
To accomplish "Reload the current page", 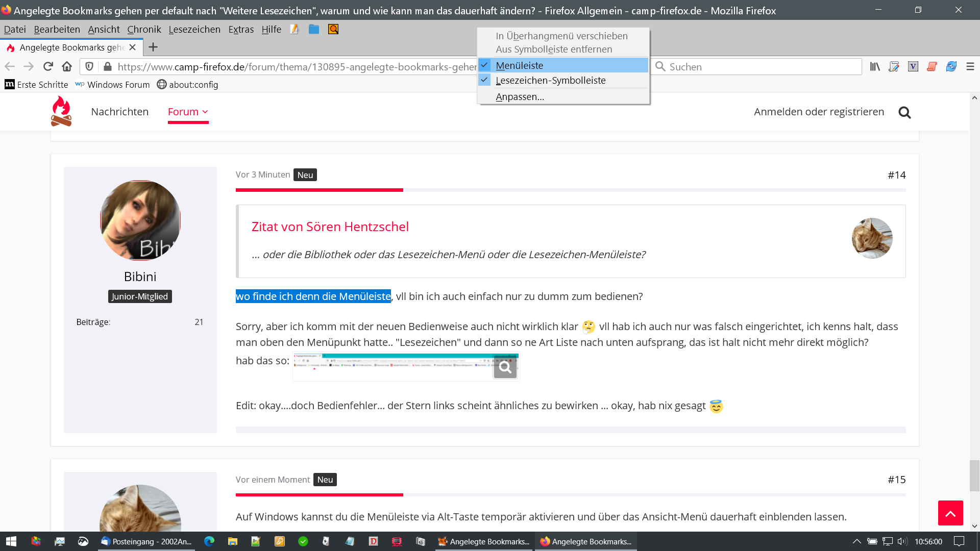I will tap(48, 67).
